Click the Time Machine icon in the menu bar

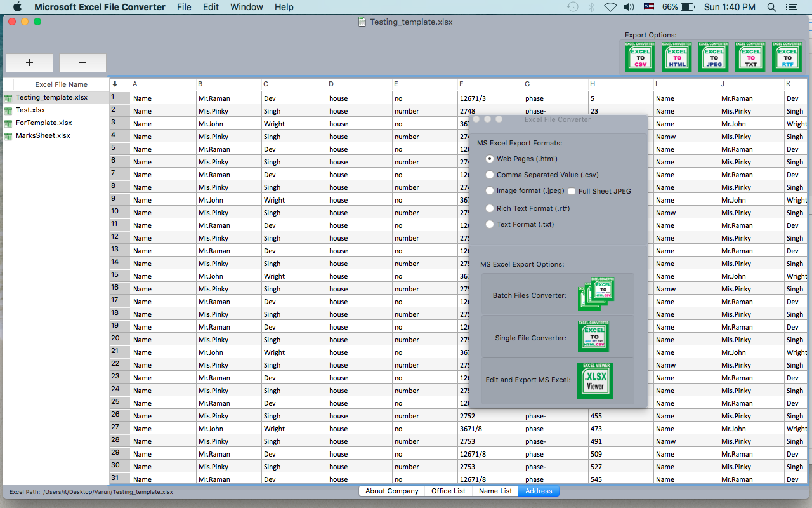pyautogui.click(x=572, y=7)
